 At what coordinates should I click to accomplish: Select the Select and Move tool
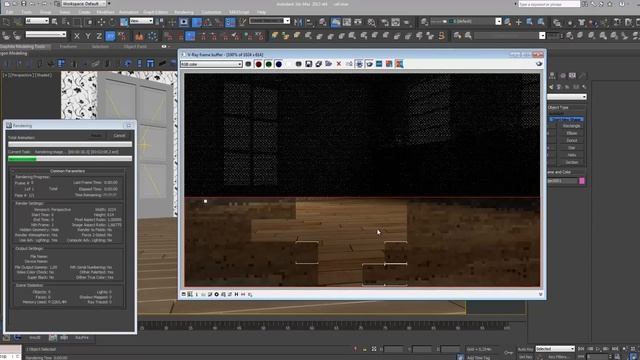(x=101, y=22)
